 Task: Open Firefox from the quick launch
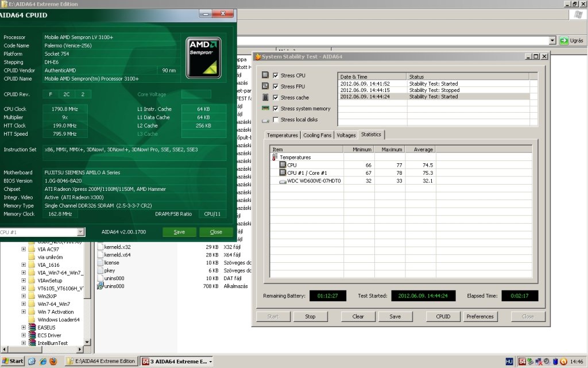coord(53,361)
